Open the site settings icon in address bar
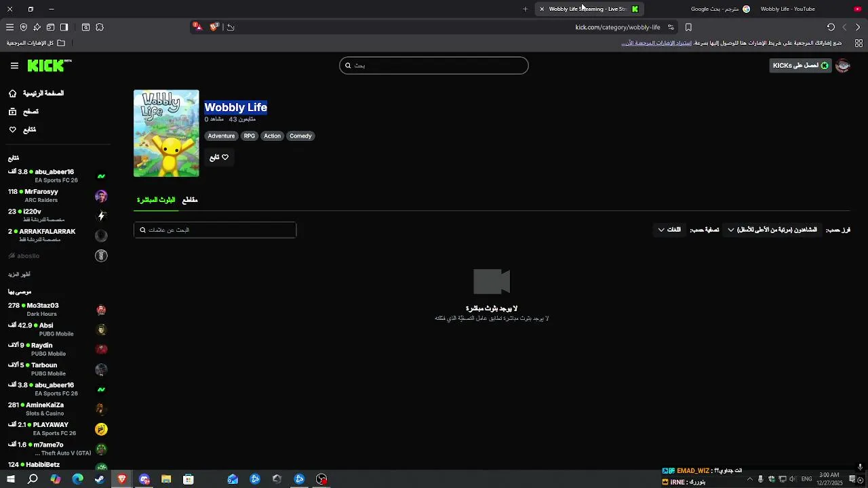The height and width of the screenshot is (488, 868). pos(671,27)
